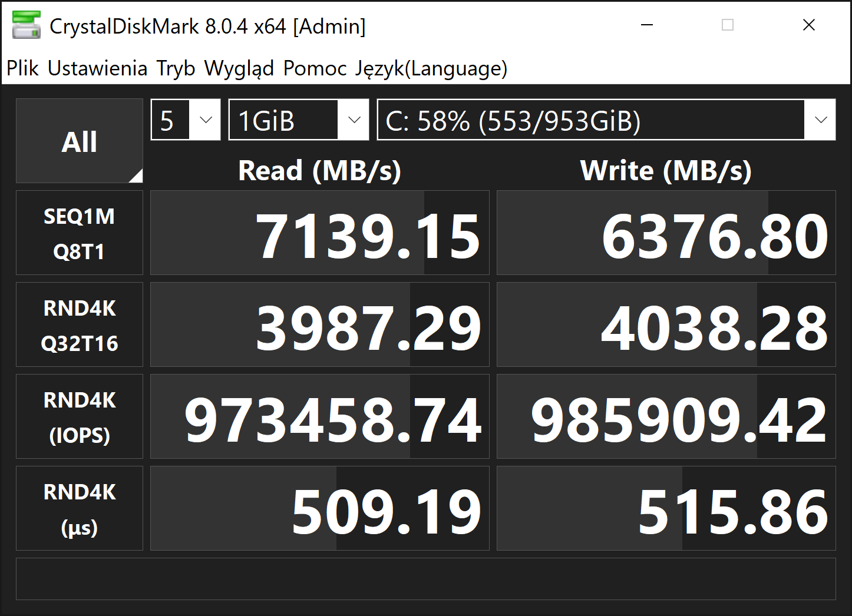This screenshot has width=852, height=616.
Task: Click the 7139.15 sequential read result
Action: tap(319, 233)
